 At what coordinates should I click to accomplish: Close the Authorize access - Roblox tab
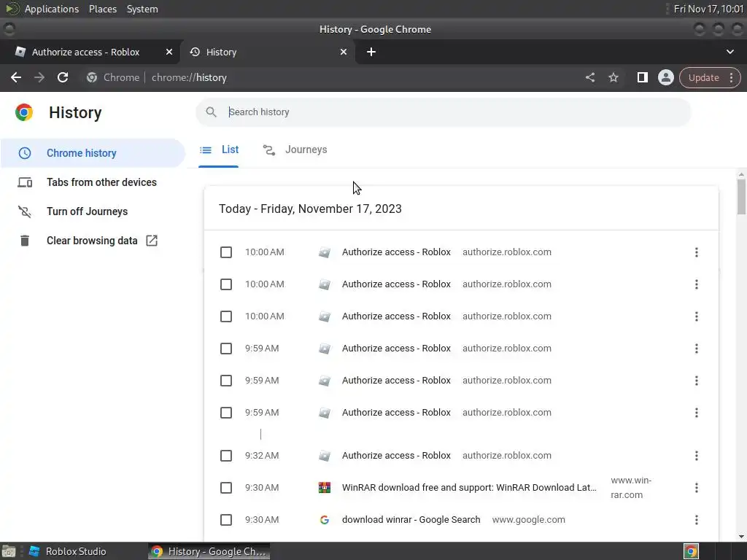169,52
